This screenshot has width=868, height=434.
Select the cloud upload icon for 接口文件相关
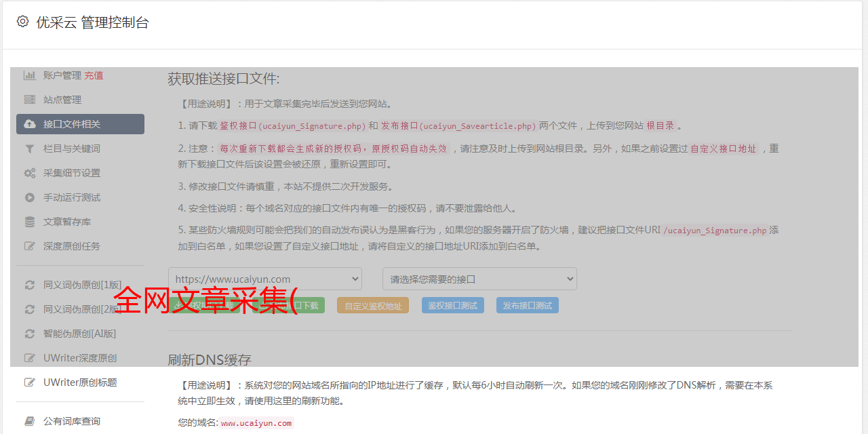coord(30,124)
